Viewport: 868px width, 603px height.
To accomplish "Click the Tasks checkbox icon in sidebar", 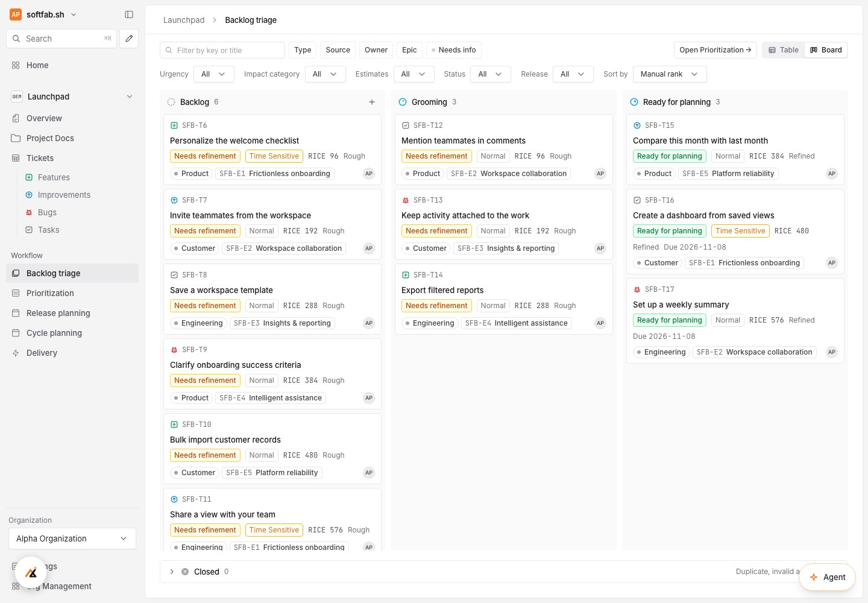I will 29,230.
